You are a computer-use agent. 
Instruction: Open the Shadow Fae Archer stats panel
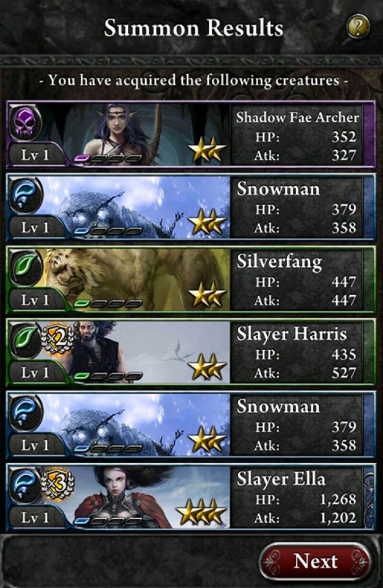click(297, 135)
